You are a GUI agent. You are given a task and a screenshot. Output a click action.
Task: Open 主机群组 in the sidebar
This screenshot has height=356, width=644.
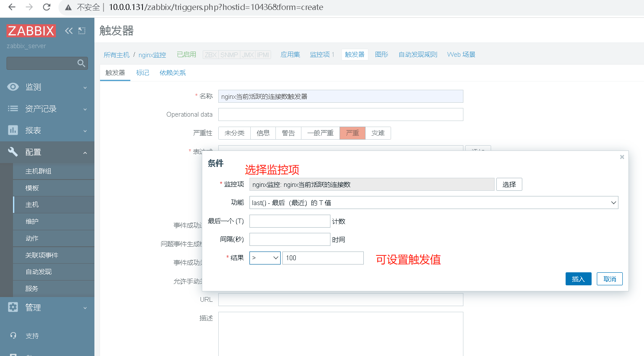tap(54, 171)
